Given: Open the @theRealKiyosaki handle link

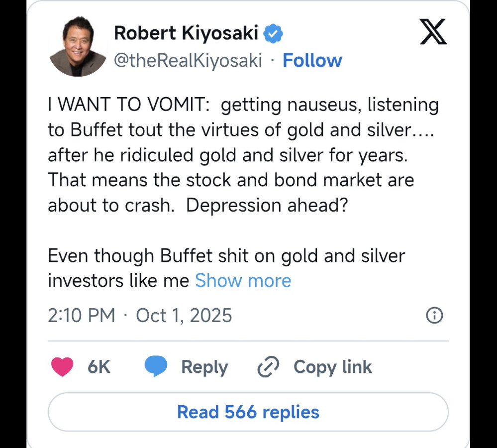Looking at the screenshot, I should [188, 61].
